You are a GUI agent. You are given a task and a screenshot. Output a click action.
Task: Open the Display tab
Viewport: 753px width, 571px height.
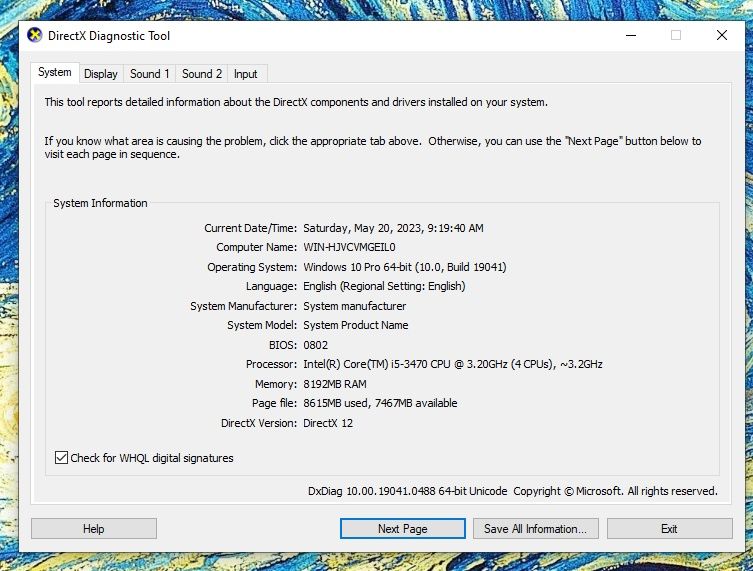[101, 74]
